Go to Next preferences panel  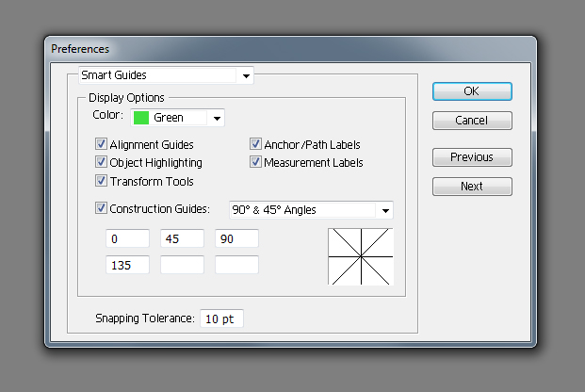472,187
